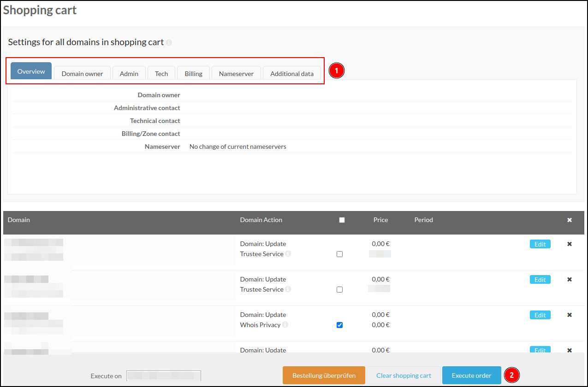This screenshot has height=387, width=588.
Task: Go to the Billing tab
Action: click(193, 74)
